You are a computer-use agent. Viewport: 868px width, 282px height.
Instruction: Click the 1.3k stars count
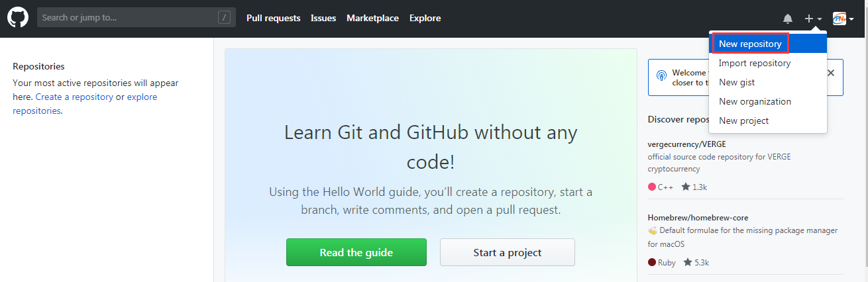coord(700,187)
